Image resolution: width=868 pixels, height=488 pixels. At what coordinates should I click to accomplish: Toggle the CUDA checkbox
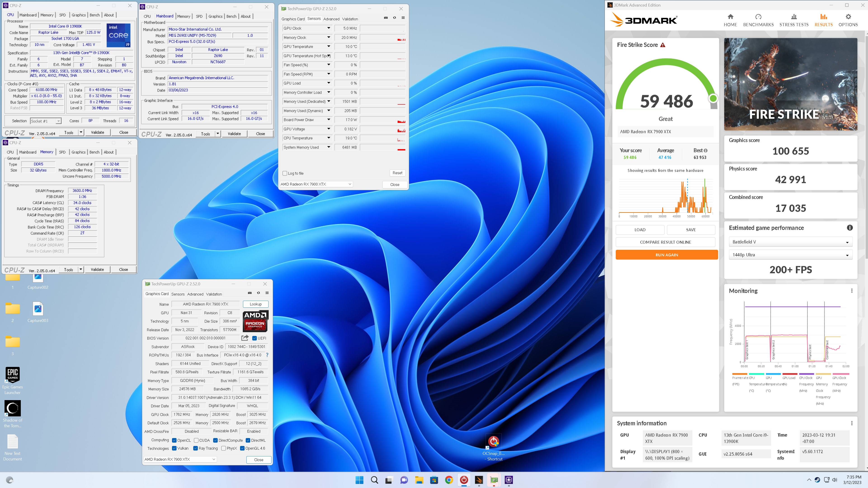coord(196,440)
